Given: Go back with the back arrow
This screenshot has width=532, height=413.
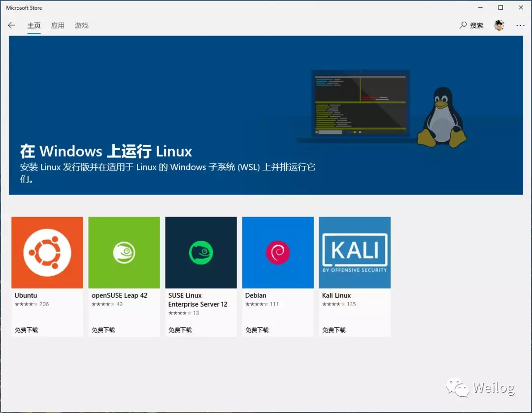Looking at the screenshot, I should coord(11,26).
